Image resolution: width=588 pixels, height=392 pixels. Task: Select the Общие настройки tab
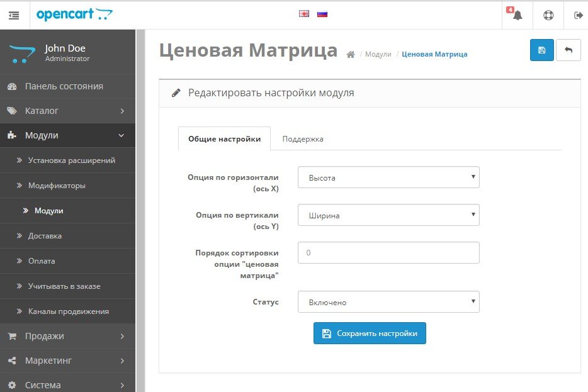pyautogui.click(x=224, y=139)
